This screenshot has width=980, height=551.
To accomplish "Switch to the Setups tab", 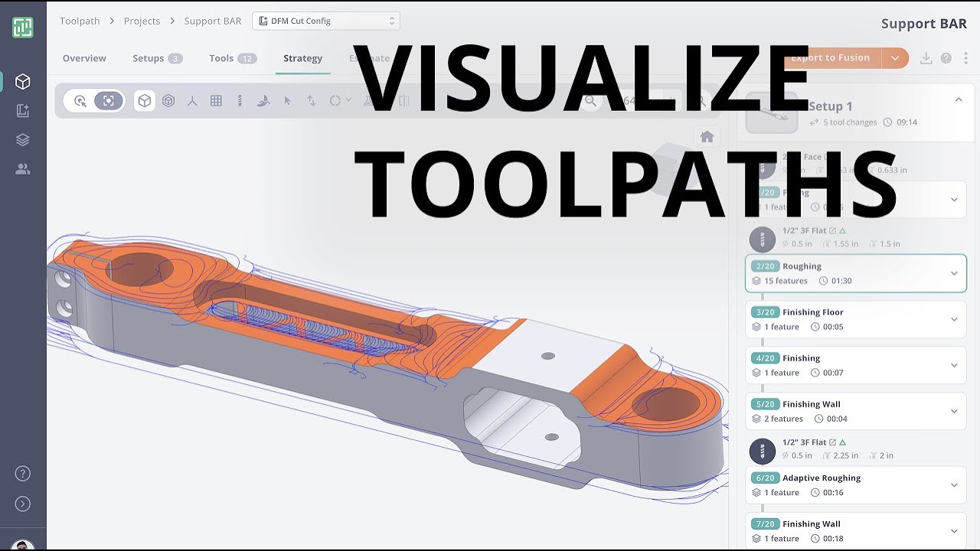I will [x=157, y=58].
